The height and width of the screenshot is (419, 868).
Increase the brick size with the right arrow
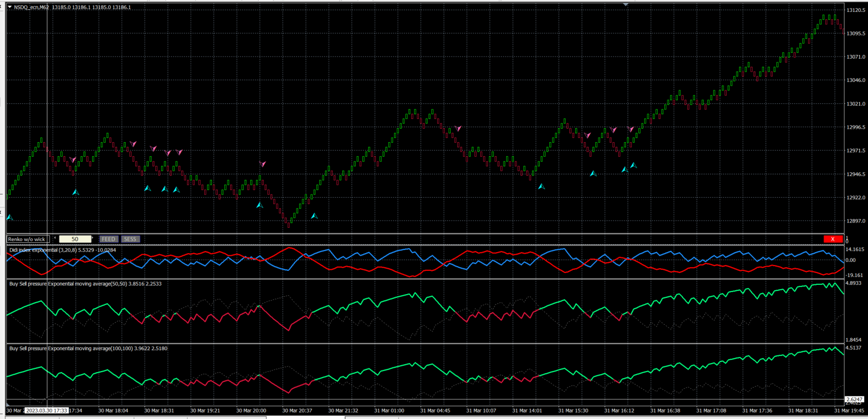93,239
